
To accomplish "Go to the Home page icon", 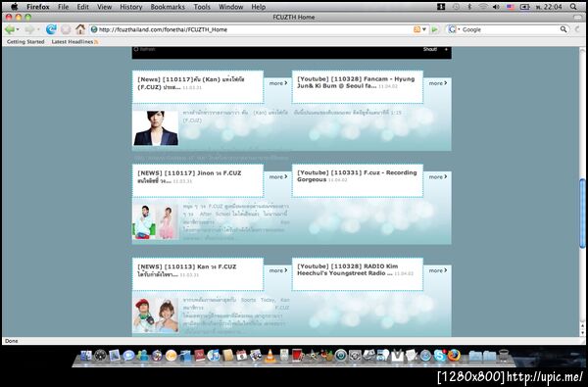I will coord(80,29).
